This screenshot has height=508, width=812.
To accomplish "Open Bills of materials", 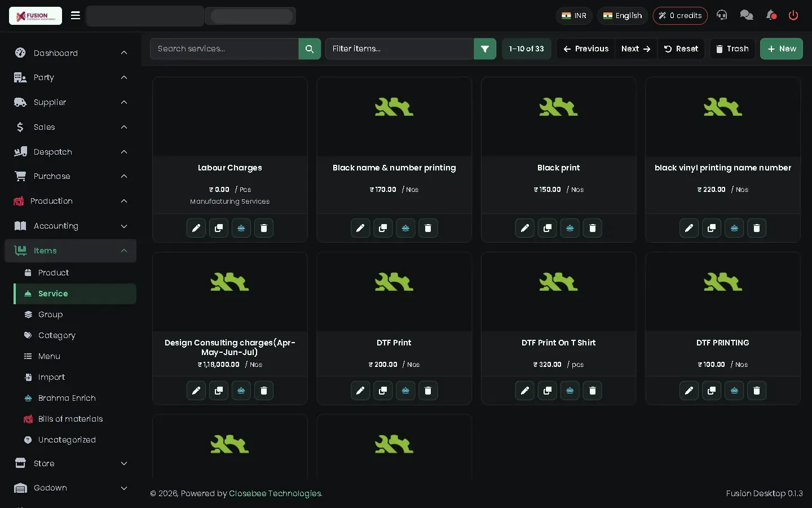I will [x=75, y=419].
